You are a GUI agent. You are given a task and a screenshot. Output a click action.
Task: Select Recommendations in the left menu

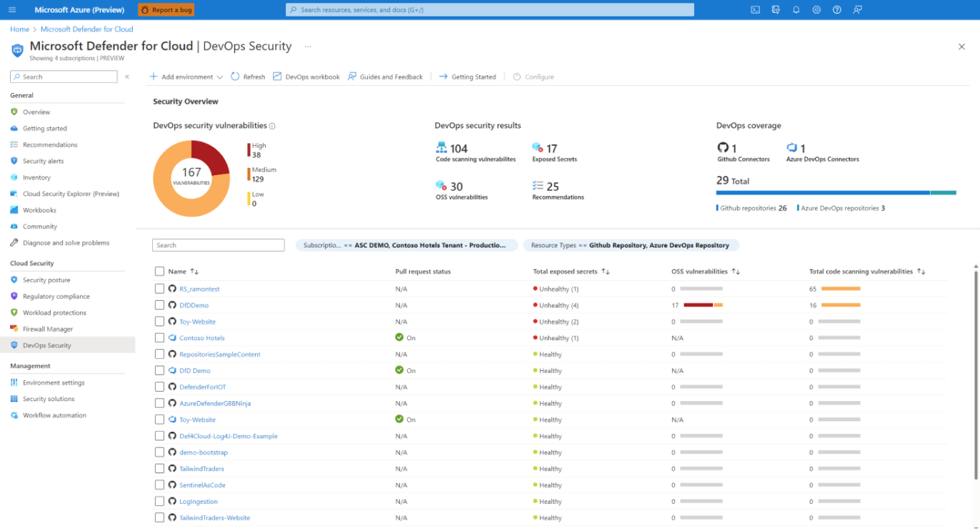pos(50,145)
